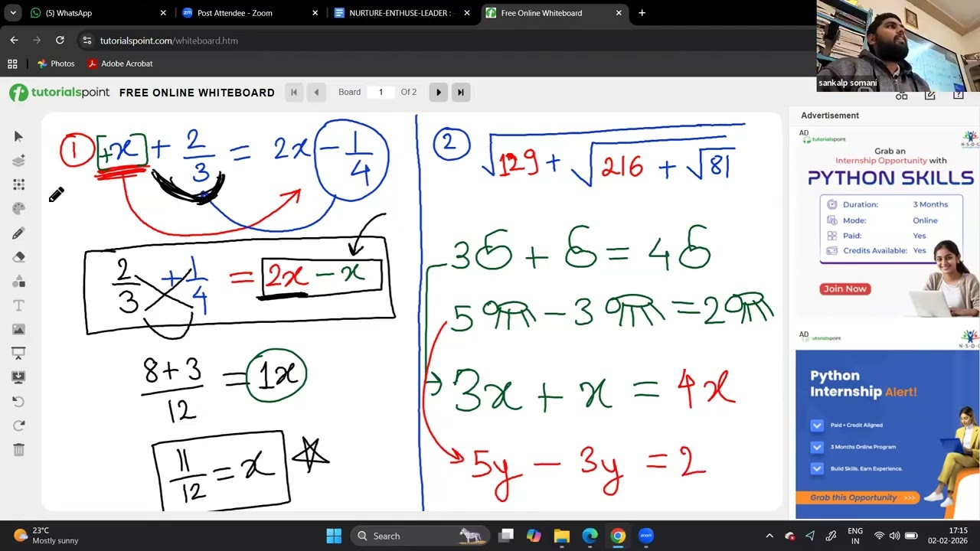Show hidden system tray icons
This screenshot has width=980, height=551.
point(769,536)
